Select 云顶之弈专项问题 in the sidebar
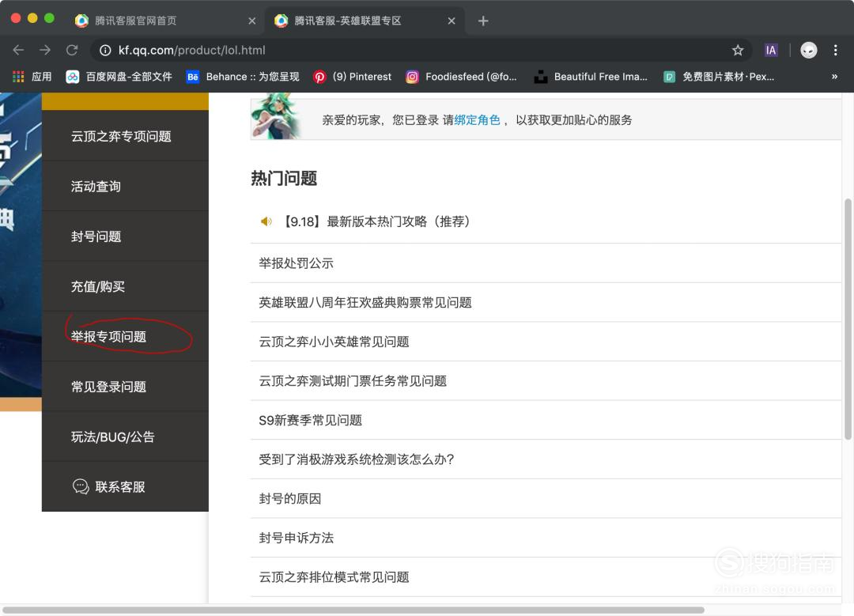The width and height of the screenshot is (854, 616). [x=125, y=136]
